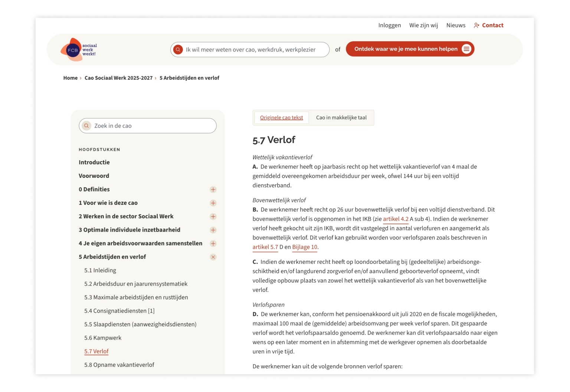The width and height of the screenshot is (570, 392).
Task: Go to 5.8 Opname vakantieverlof section
Action: pyautogui.click(x=119, y=365)
